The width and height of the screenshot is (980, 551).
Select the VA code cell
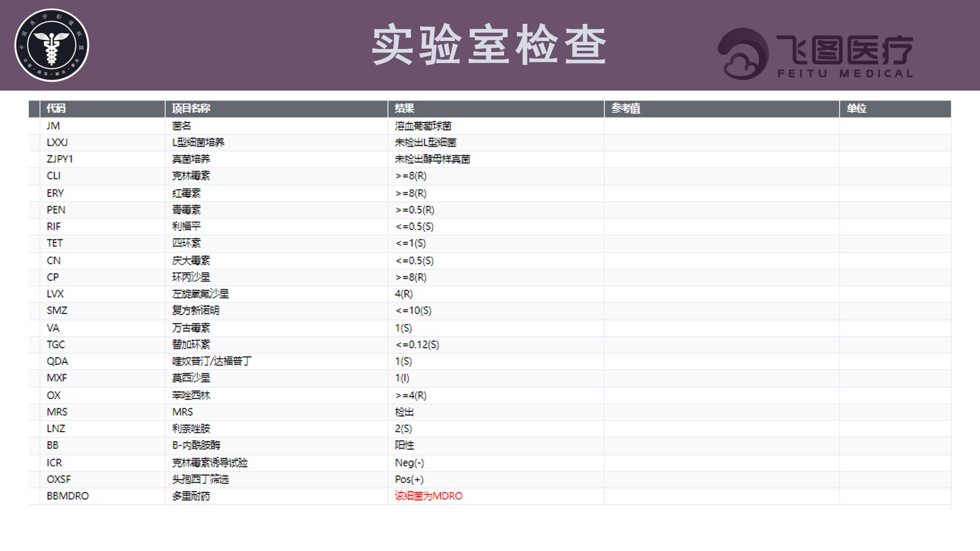(102, 328)
